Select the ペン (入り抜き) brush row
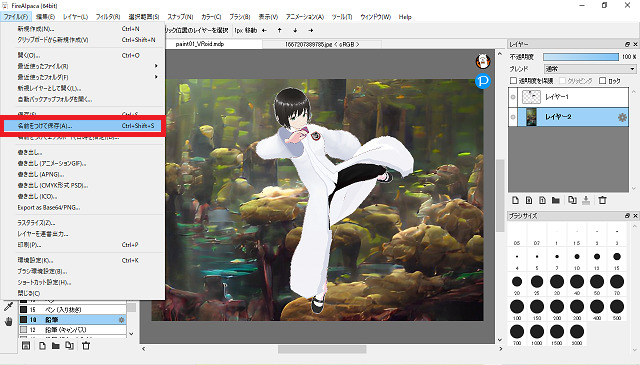640x365 pixels. pos(72,309)
